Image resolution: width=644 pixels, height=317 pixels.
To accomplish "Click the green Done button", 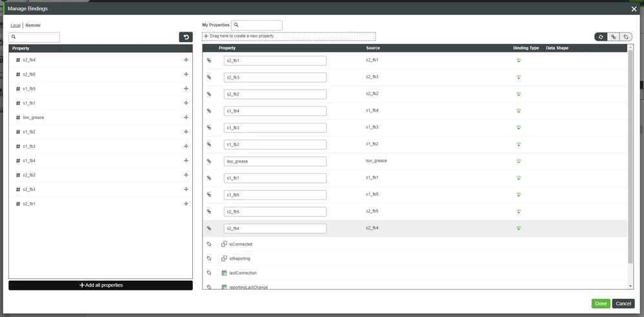I will [601, 303].
